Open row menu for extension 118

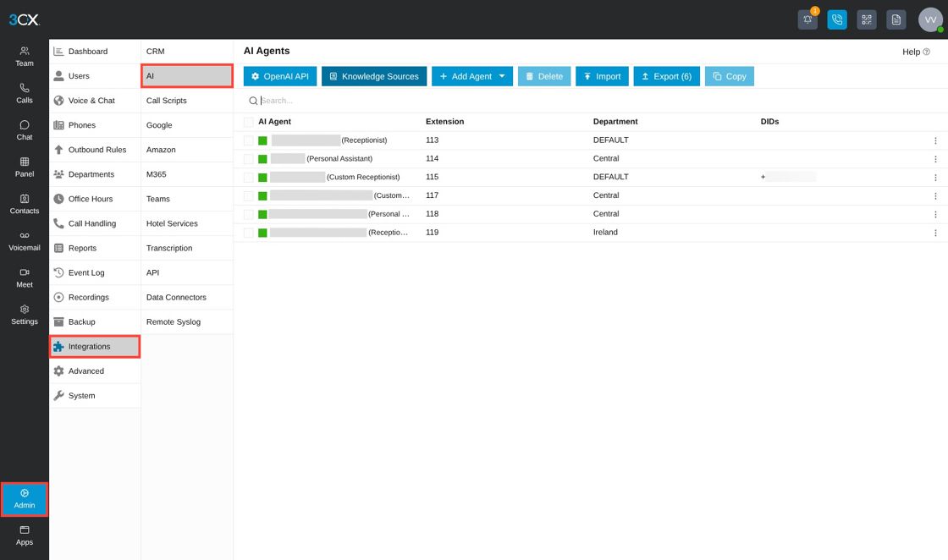click(935, 215)
